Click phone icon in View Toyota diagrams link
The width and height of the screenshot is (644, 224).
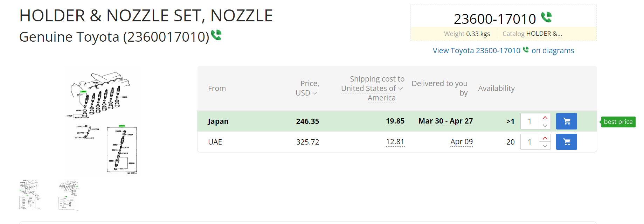tap(526, 50)
